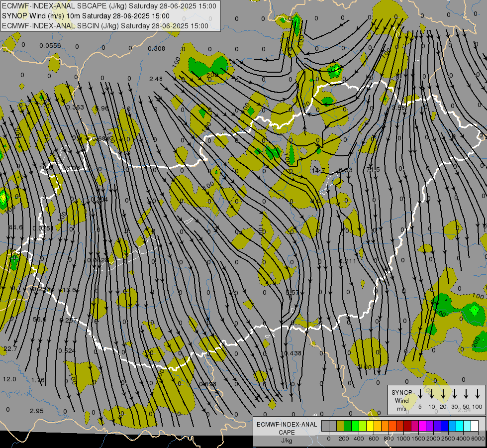Click the 5.57 value on the map
Viewport: 487px width, 448px height.
(x=292, y=292)
